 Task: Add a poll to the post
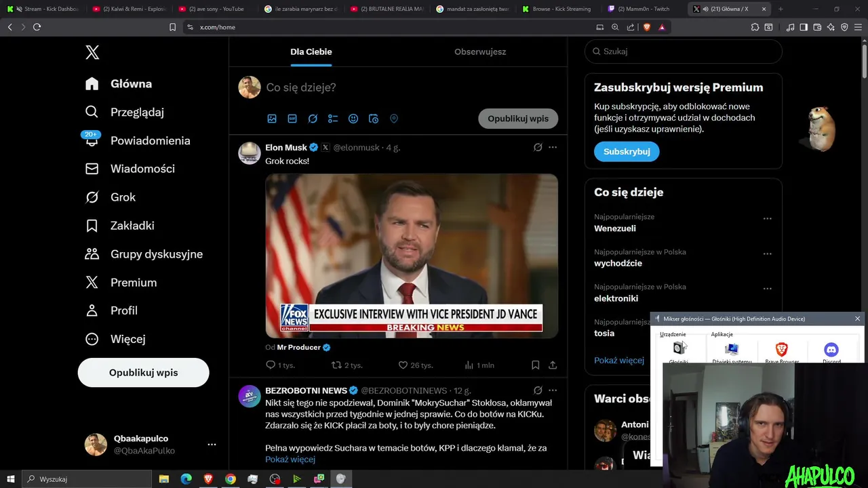pos(333,119)
